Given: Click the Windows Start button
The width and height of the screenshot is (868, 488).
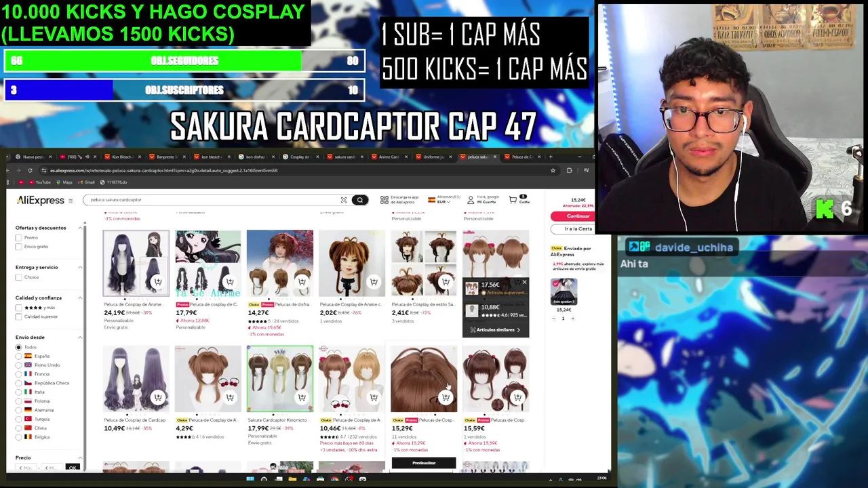Looking at the screenshot, I should (250, 479).
